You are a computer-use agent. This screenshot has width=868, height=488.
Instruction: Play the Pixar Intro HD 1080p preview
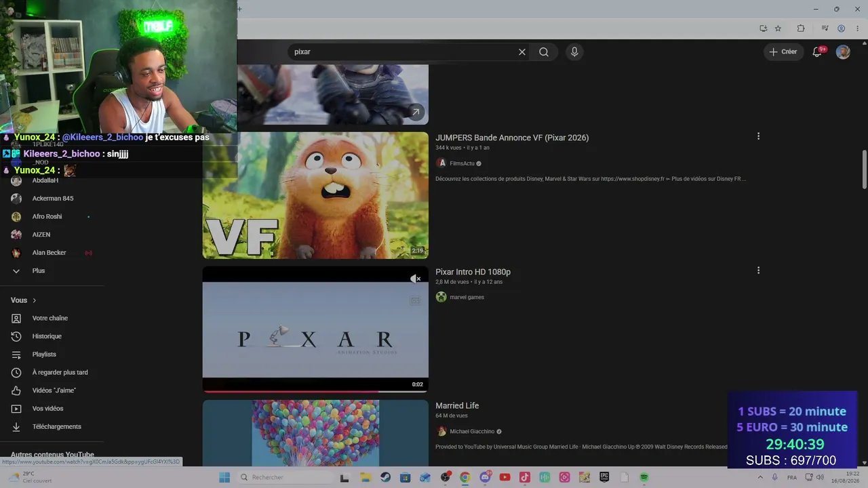(x=315, y=329)
